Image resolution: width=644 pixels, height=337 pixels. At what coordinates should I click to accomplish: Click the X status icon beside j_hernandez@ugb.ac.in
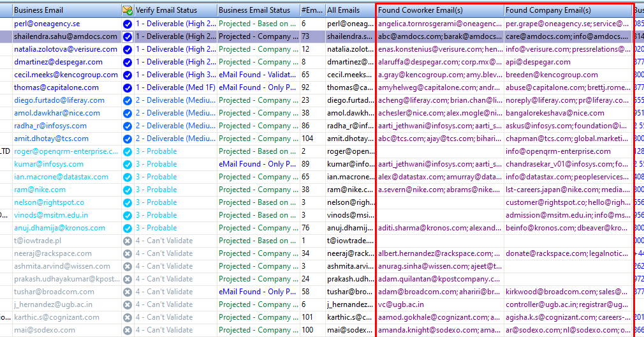[128, 304]
